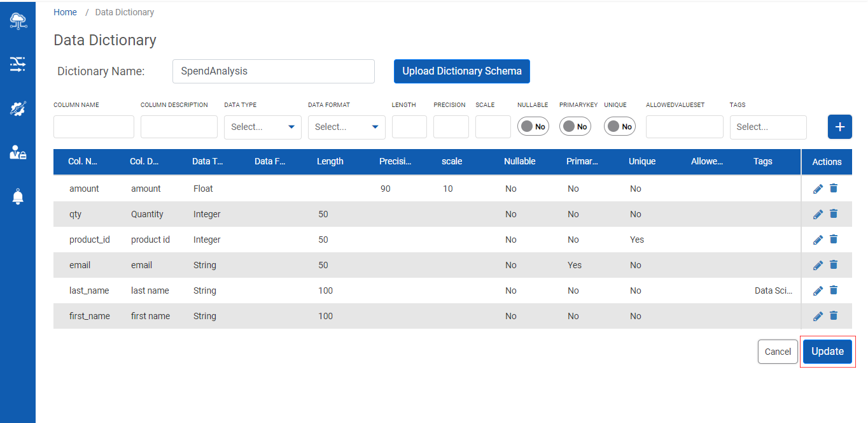Delete the product_id row using trash icon

pos(834,239)
